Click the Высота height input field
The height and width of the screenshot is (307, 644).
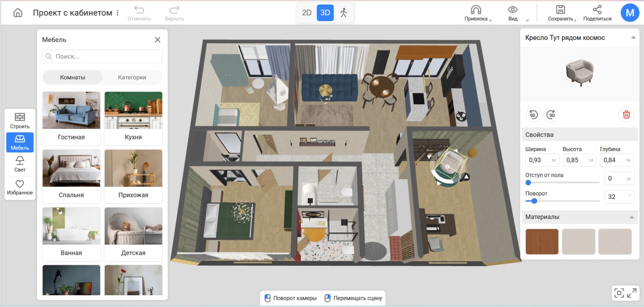tap(580, 160)
